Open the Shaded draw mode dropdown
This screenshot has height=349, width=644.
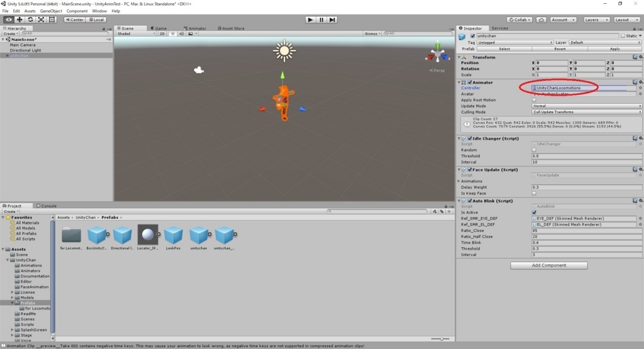click(136, 34)
